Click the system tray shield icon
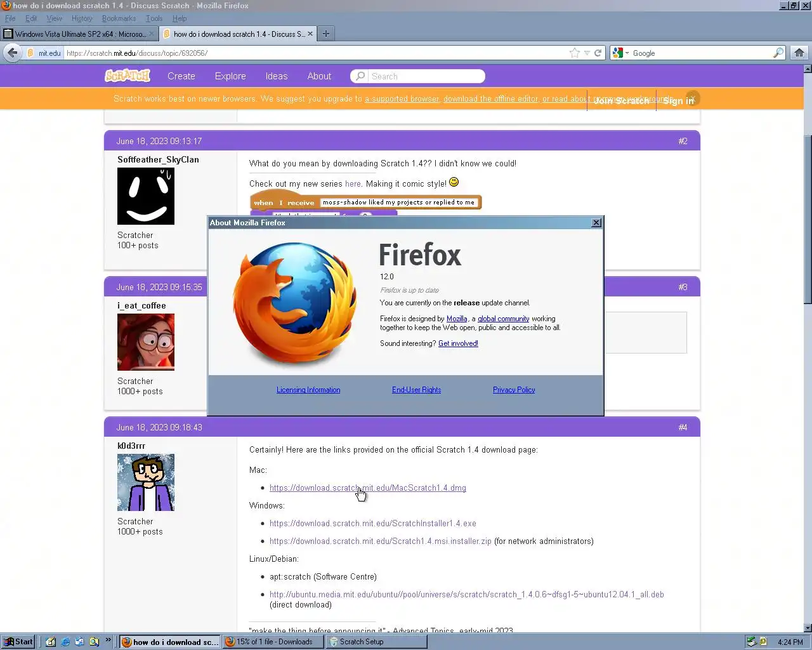The width and height of the screenshot is (812, 650). (x=763, y=642)
